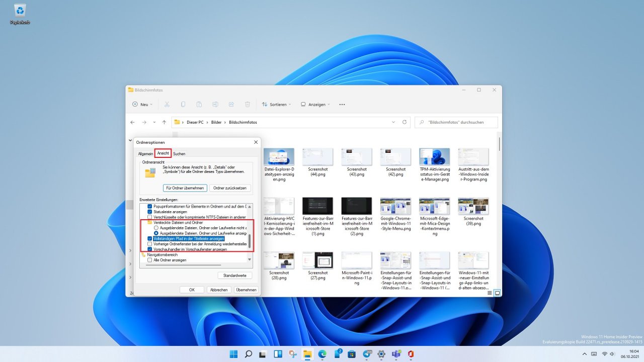The width and height of the screenshot is (644, 362).
Task: Select radio: Ausgeblendete Dateien nicht anzeigen
Action: (156, 228)
